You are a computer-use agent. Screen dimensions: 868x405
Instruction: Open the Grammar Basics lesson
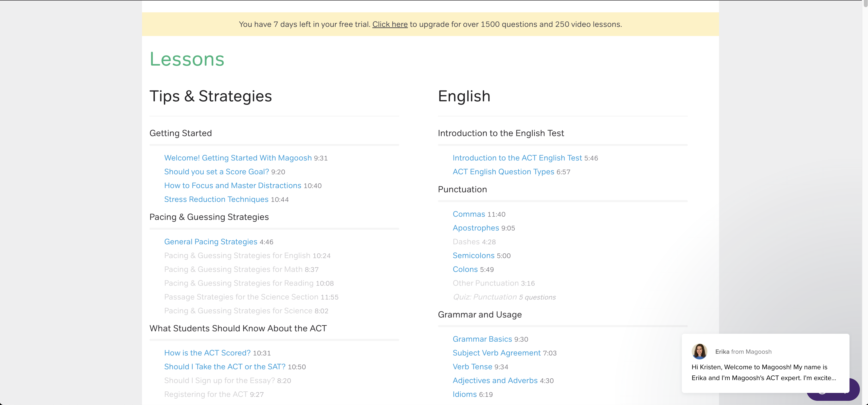482,339
